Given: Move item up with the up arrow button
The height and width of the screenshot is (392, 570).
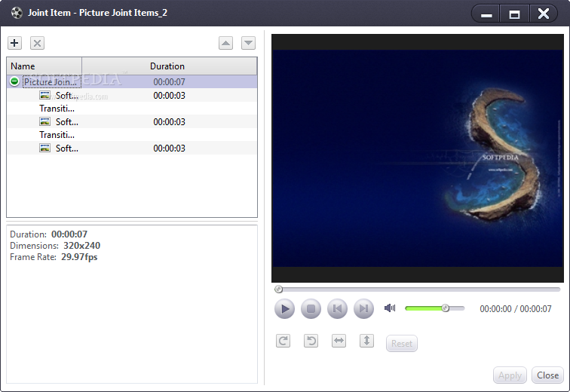Looking at the screenshot, I should [x=225, y=43].
